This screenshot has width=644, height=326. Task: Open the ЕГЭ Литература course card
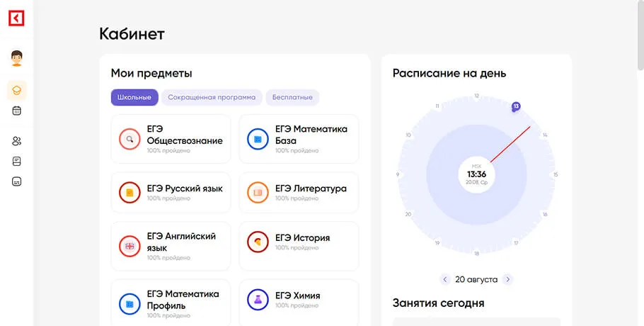(299, 192)
